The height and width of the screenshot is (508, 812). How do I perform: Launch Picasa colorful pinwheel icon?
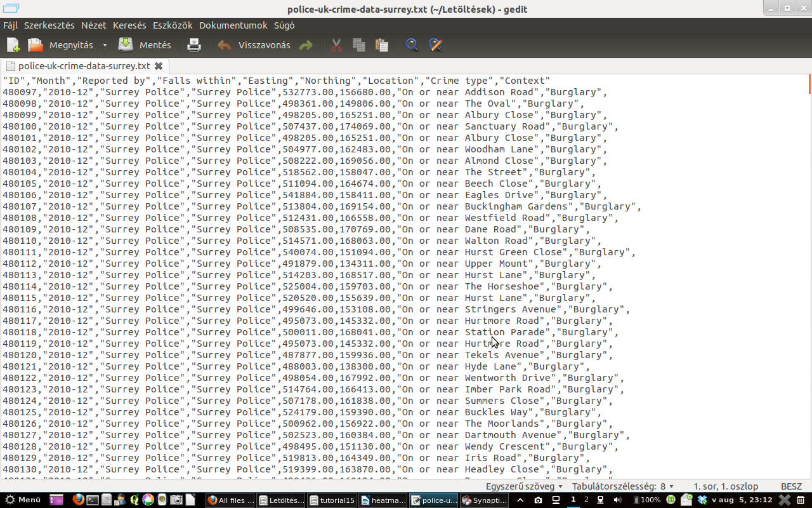pos(148,500)
